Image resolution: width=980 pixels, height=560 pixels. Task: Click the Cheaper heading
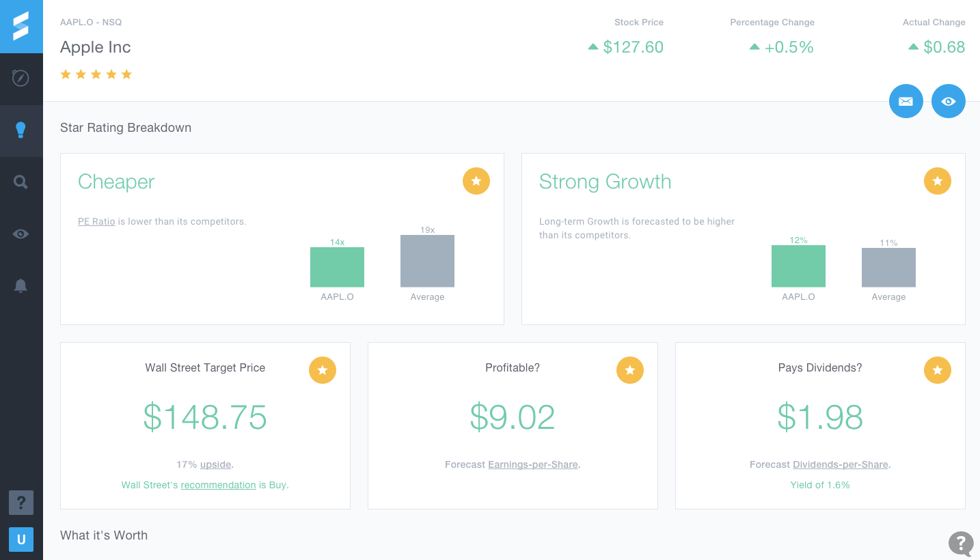click(x=116, y=182)
